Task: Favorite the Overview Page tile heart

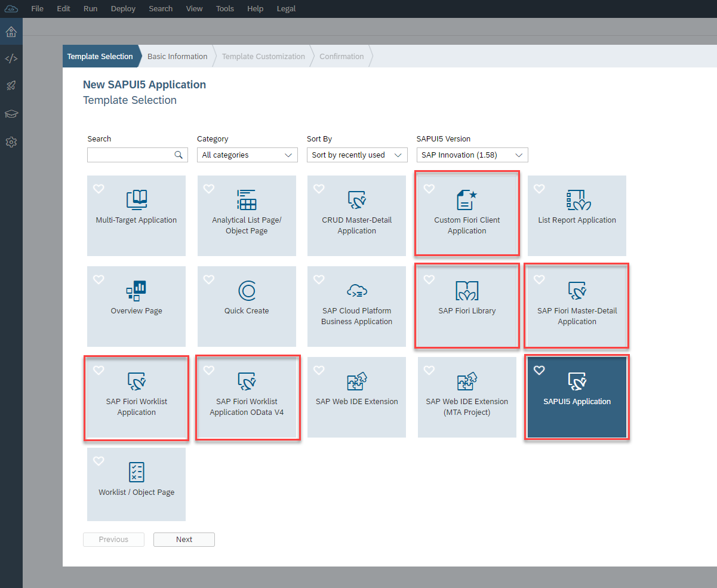Action: (99, 279)
